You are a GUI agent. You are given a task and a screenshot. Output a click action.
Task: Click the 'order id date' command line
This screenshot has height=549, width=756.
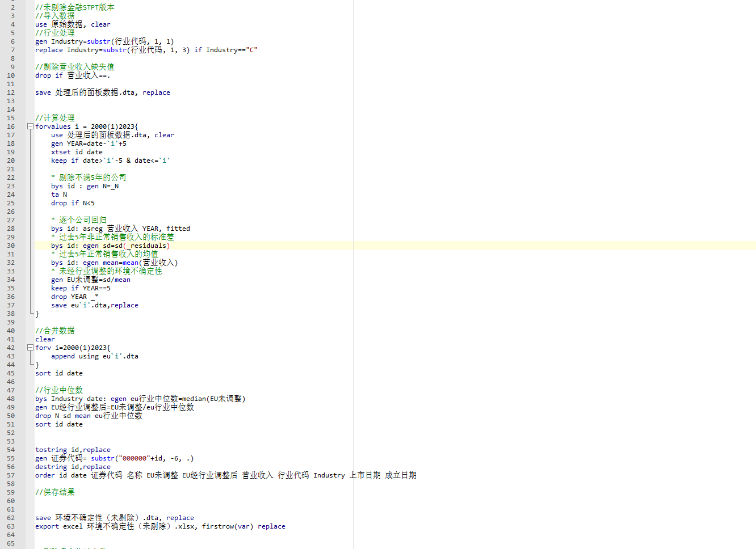tap(225, 475)
